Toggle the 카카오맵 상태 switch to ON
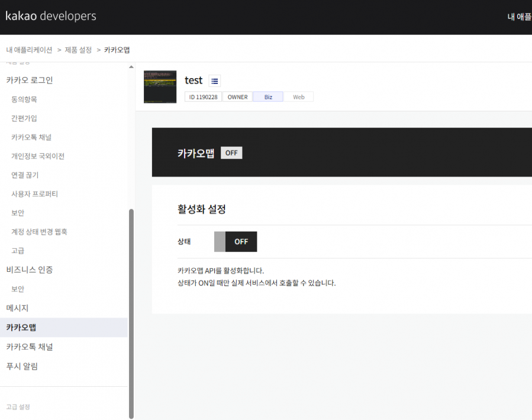Image resolution: width=532 pixels, height=420 pixels. (x=235, y=242)
